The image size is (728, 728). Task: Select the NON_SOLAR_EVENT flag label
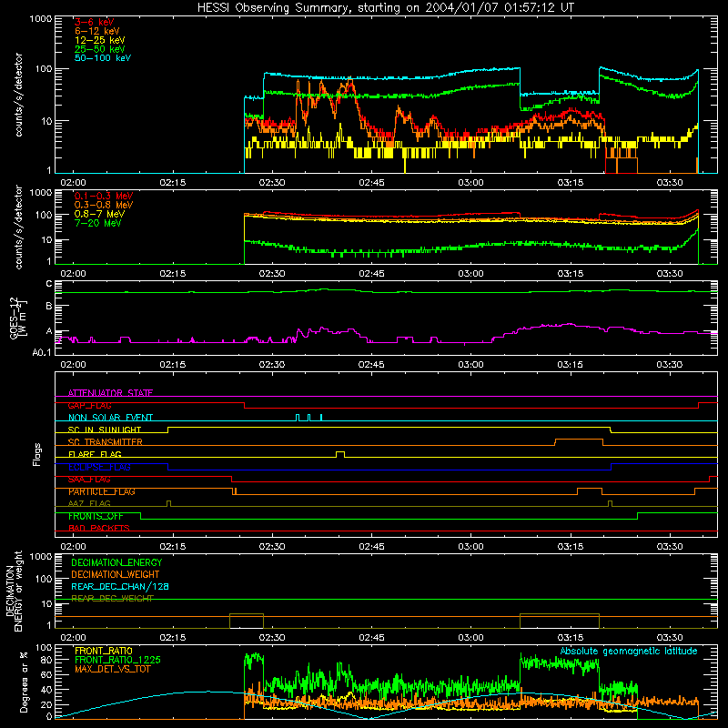[110, 418]
